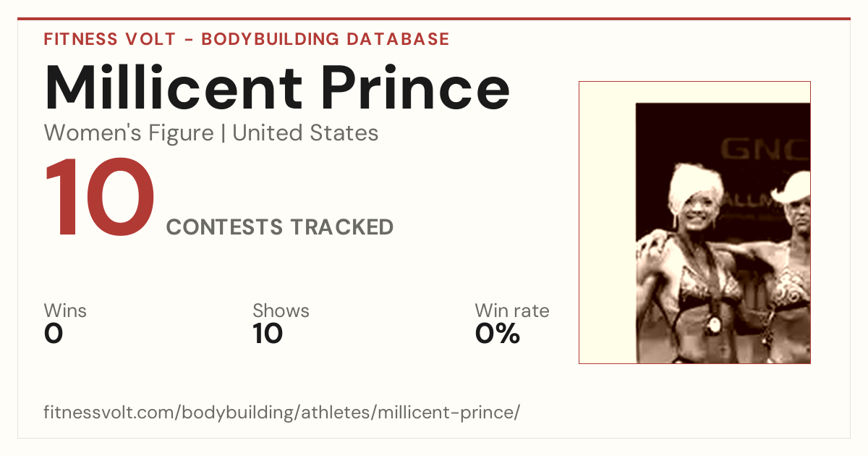The height and width of the screenshot is (456, 868).
Task: Click the GNC banner in the photo
Action: 765,149
